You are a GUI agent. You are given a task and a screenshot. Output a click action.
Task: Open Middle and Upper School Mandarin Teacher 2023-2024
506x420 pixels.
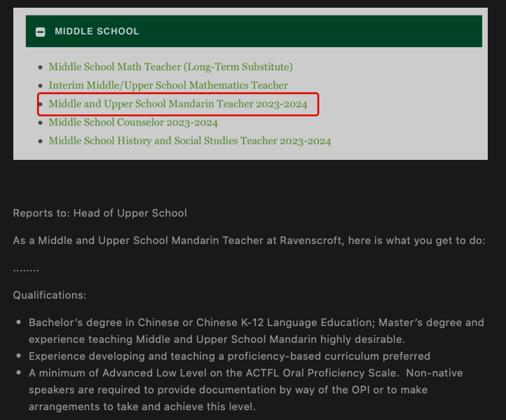coord(178,104)
